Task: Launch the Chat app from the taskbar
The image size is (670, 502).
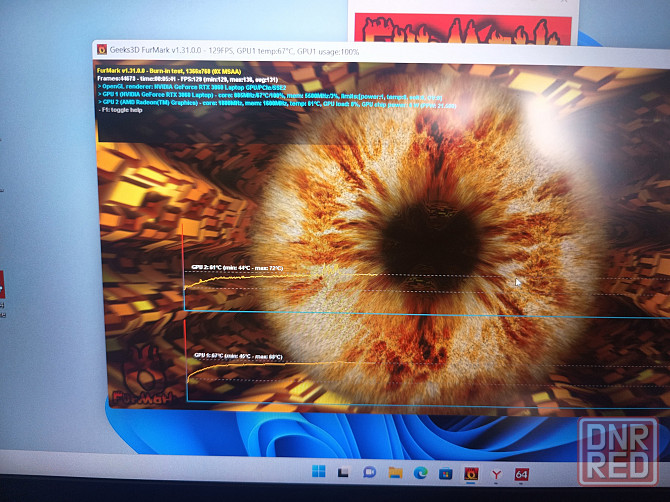Action: coord(369,472)
